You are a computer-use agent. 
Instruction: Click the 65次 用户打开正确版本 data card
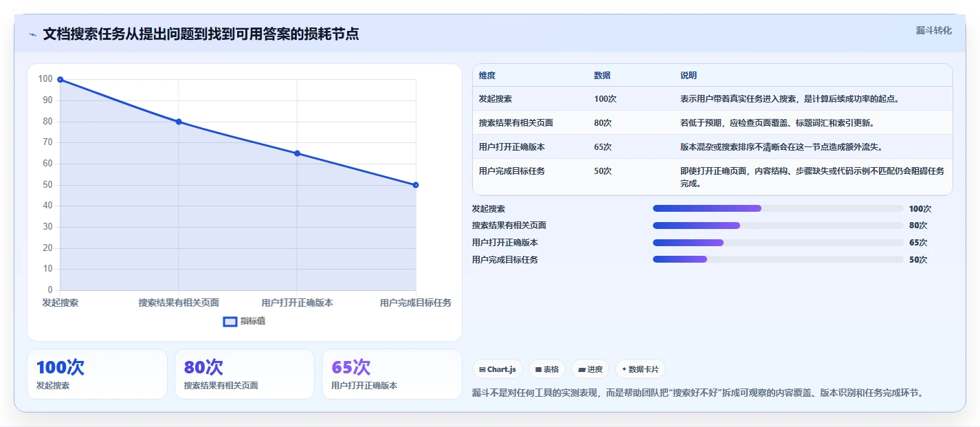pyautogui.click(x=392, y=374)
